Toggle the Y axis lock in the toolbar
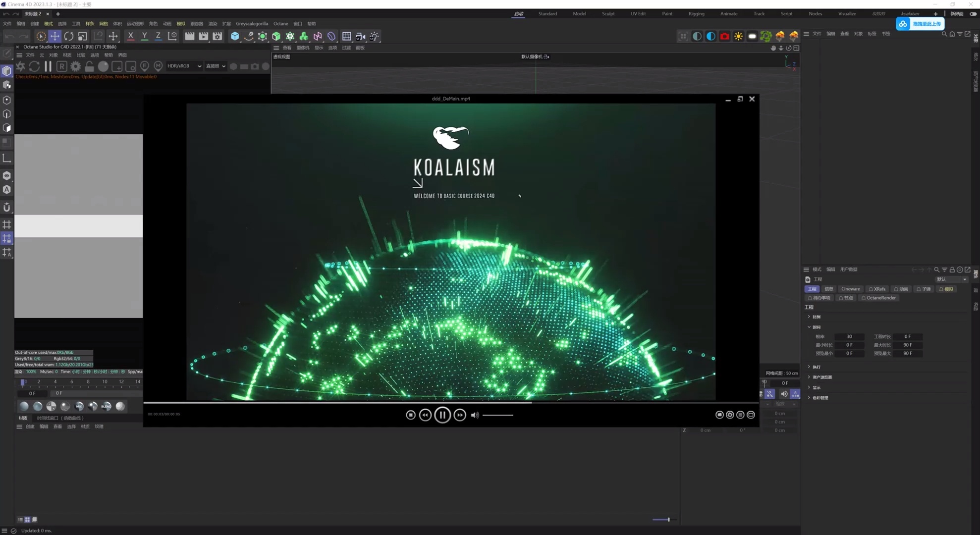 (144, 36)
